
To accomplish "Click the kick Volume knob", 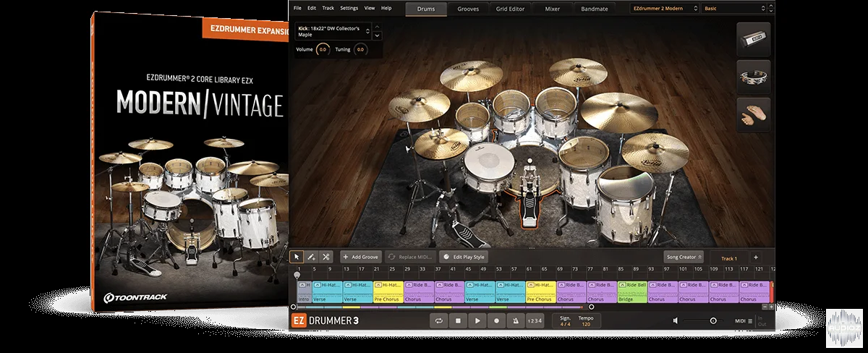I will click(x=323, y=50).
